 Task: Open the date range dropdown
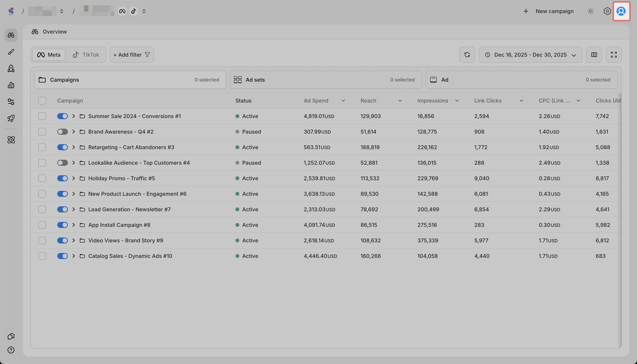pos(530,55)
